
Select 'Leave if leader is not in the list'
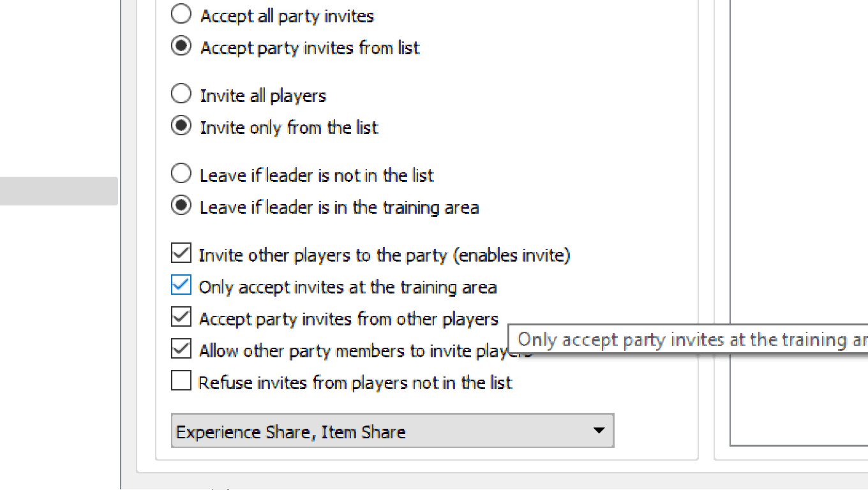coord(181,174)
